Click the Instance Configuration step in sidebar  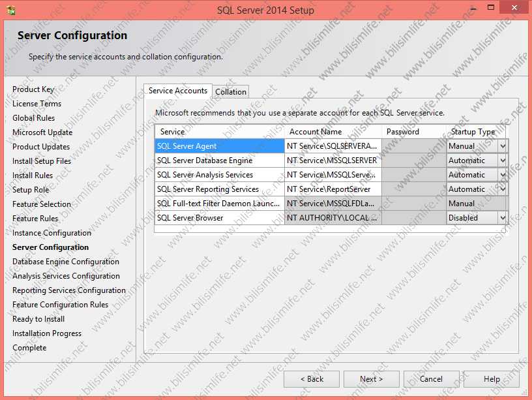(52, 233)
